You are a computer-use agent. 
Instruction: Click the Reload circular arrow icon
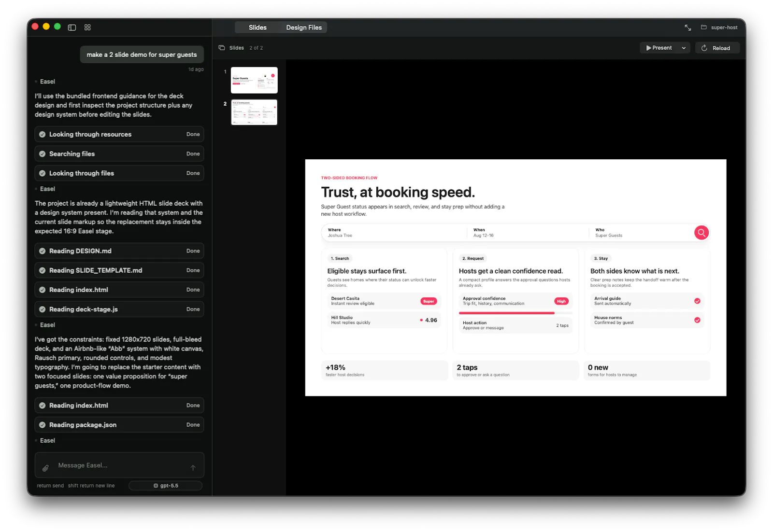(x=704, y=48)
